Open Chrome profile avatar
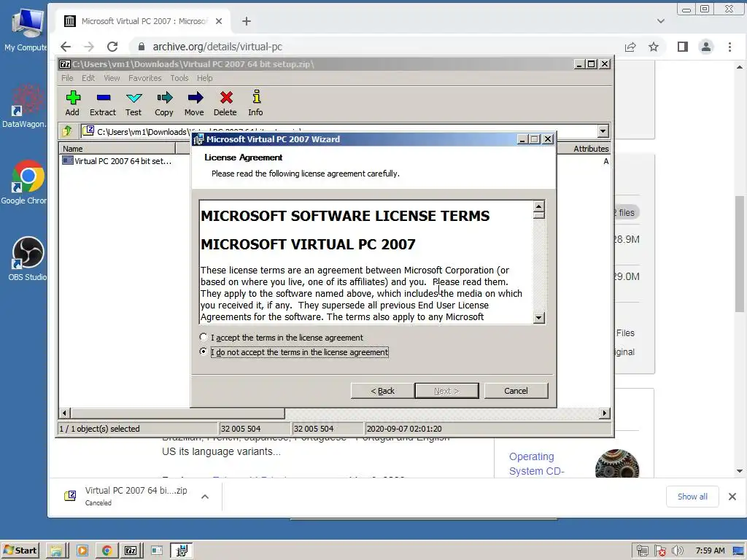The width and height of the screenshot is (747, 560). pos(706,47)
